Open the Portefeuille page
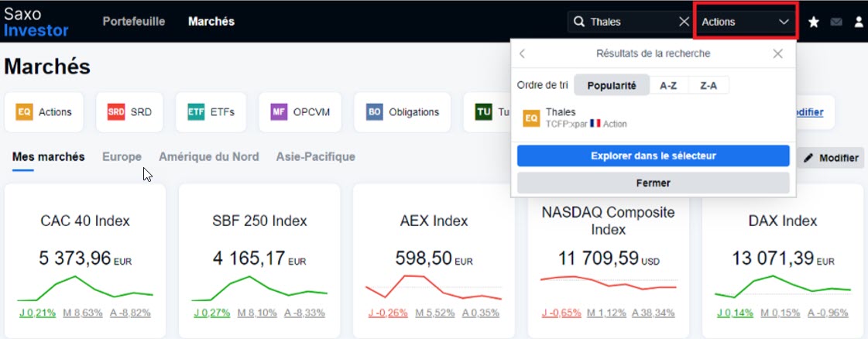Image resolution: width=868 pixels, height=339 pixels. click(133, 22)
